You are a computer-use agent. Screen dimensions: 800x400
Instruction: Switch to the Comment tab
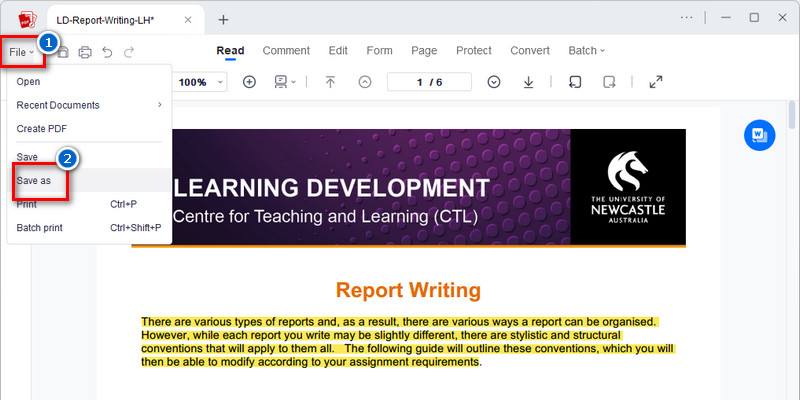coord(286,51)
